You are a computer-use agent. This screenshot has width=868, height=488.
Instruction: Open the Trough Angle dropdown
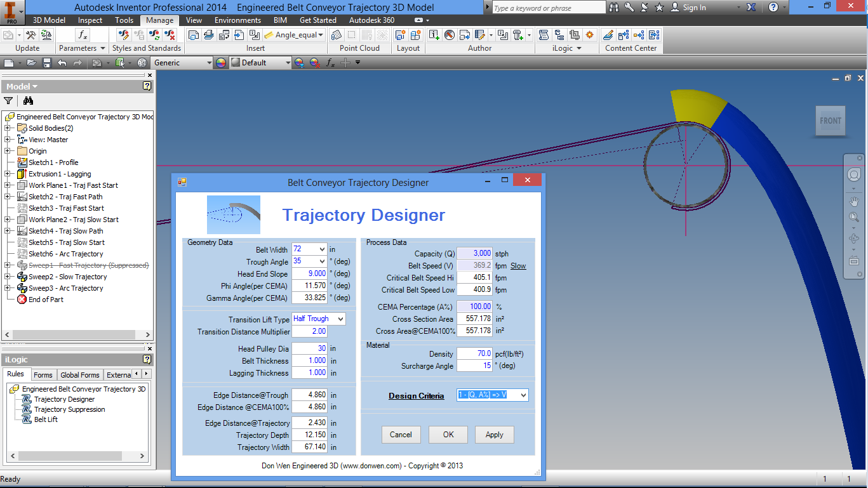click(x=321, y=261)
